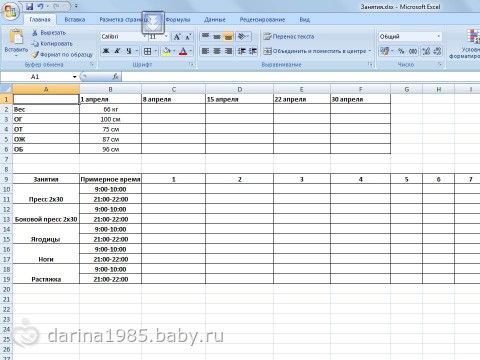Click the red font color button
Viewport: 480px width, 360px height.
click(183, 51)
